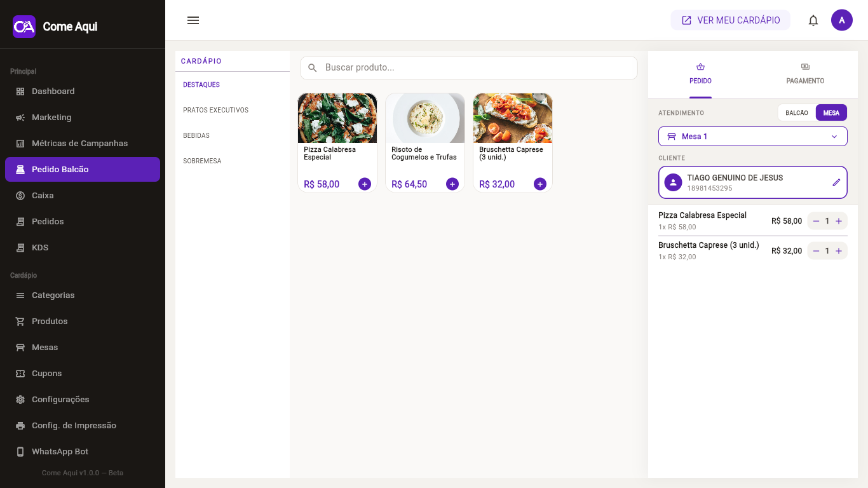Edit client Tiago with pencil icon

click(x=836, y=182)
